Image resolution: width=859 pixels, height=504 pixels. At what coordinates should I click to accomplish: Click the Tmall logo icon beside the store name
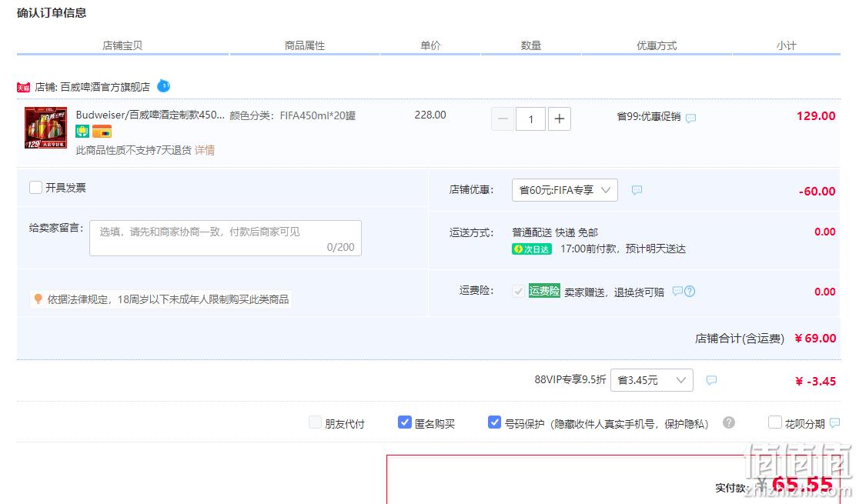tap(24, 87)
